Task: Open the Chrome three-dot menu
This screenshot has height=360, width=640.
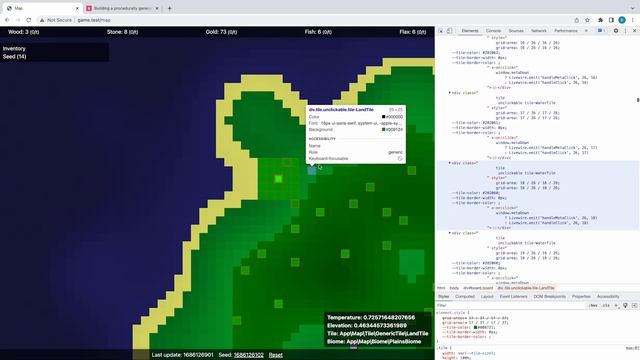Action: point(633,20)
